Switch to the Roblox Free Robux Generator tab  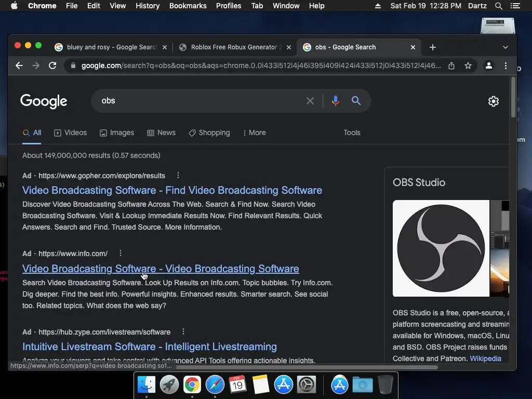click(235, 47)
